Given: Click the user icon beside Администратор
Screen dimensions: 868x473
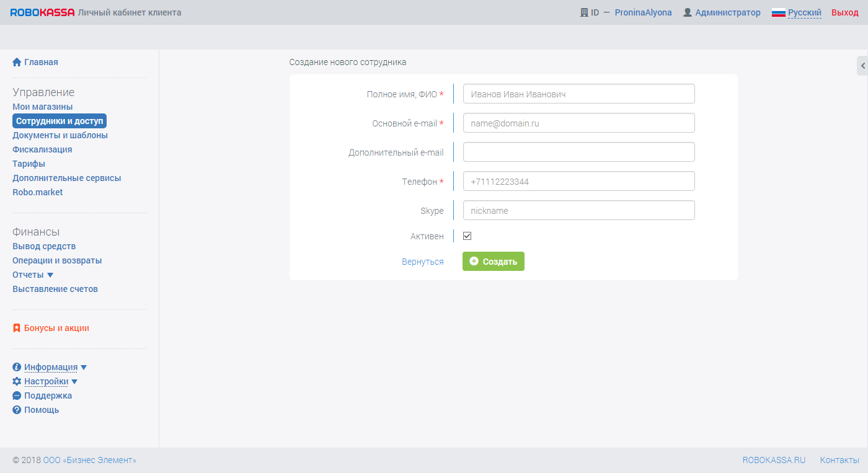Looking at the screenshot, I should click(x=687, y=12).
